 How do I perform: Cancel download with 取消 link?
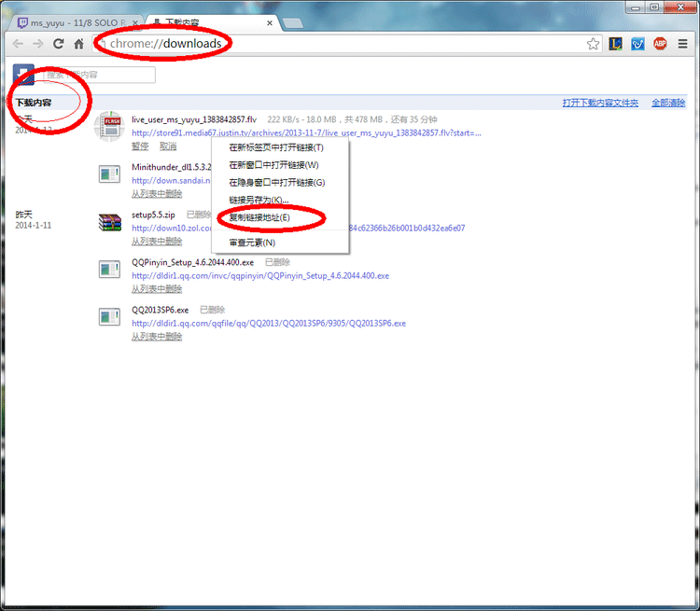[168, 146]
